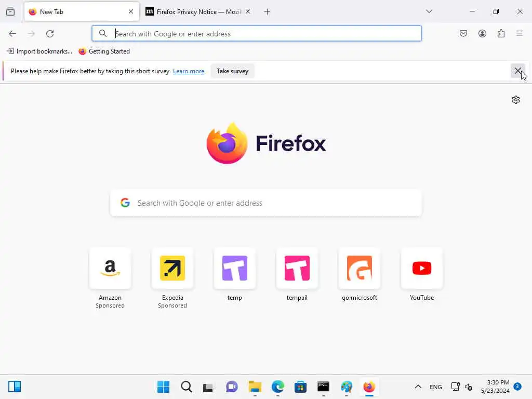
Task: Click the Google logo in search box
Action: coord(125,203)
